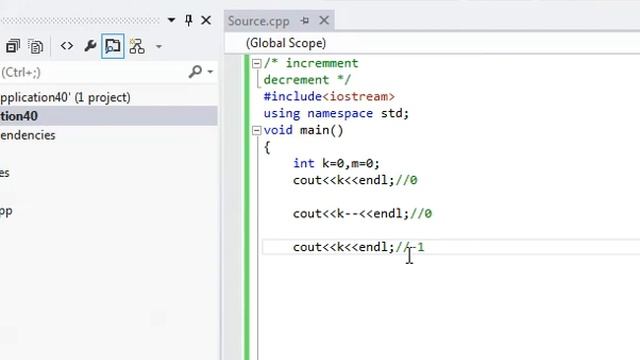
Task: Click the 'cout<<k--<<endl;//0' line
Action: coord(362,214)
